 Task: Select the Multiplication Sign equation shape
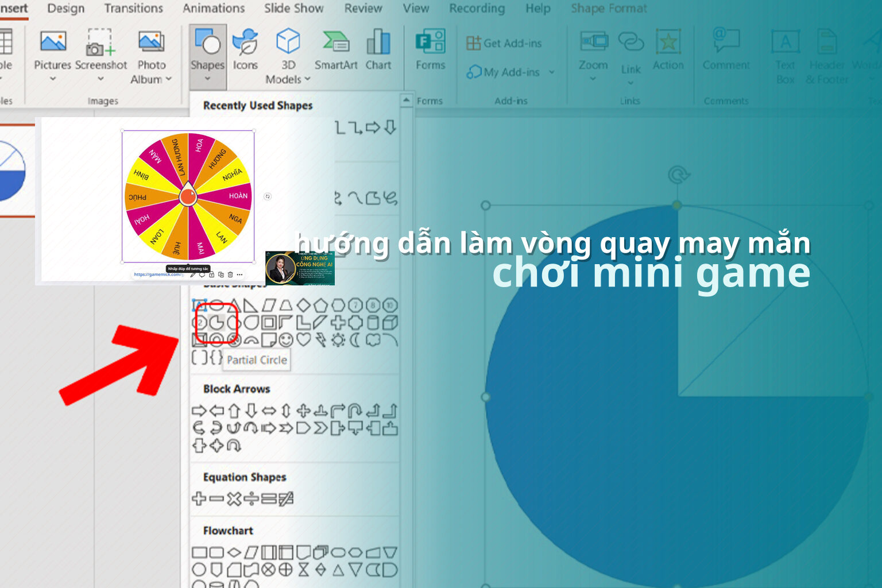click(234, 499)
